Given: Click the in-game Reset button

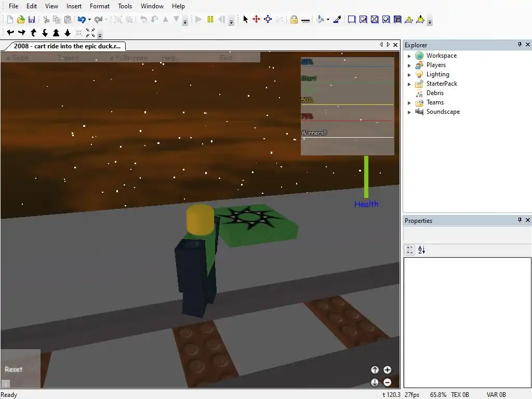Looking at the screenshot, I should coord(14,369).
